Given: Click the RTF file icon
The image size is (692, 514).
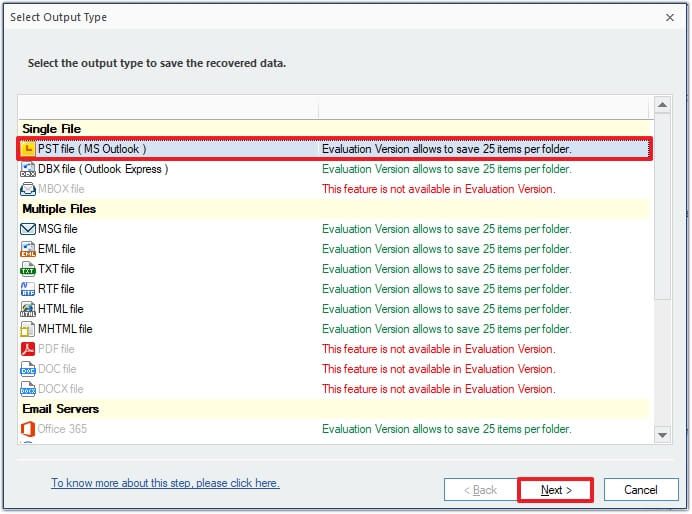Looking at the screenshot, I should [x=28, y=289].
